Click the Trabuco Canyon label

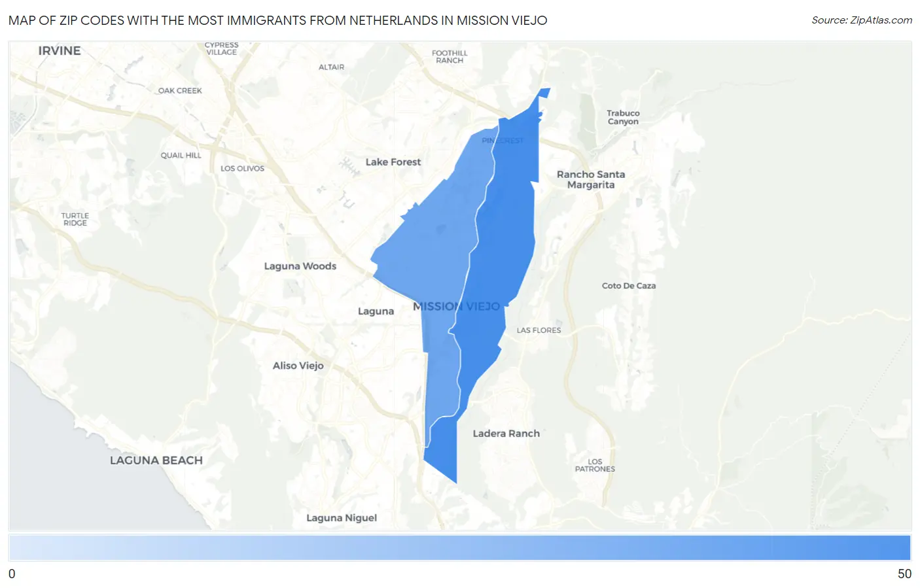point(623,117)
